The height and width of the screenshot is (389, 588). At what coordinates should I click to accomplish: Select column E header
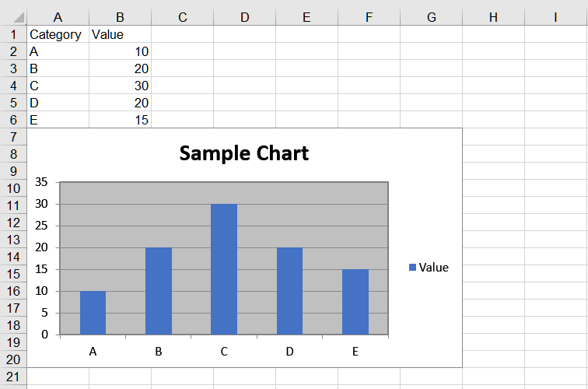pos(306,17)
